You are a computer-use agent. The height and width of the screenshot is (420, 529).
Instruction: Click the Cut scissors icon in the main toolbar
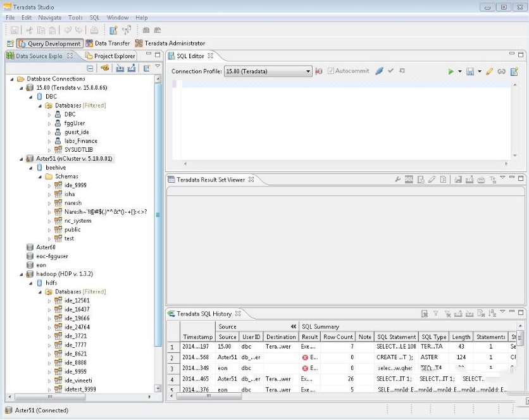[29, 30]
